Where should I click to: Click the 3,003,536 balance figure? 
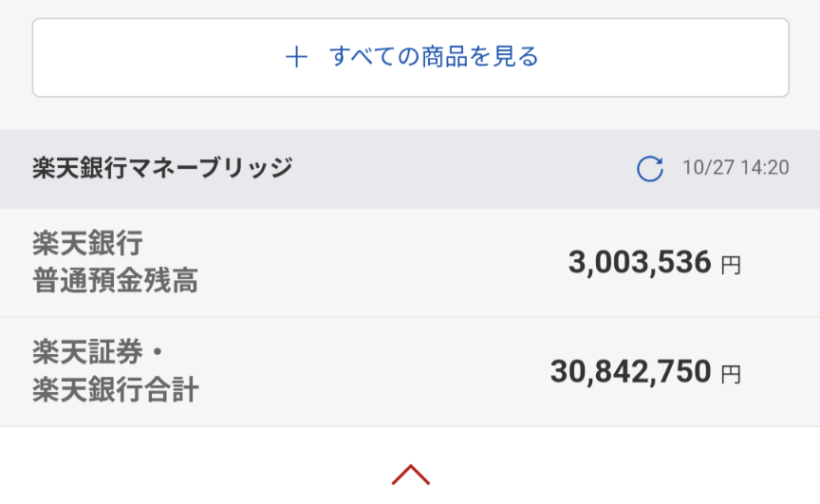[640, 262]
